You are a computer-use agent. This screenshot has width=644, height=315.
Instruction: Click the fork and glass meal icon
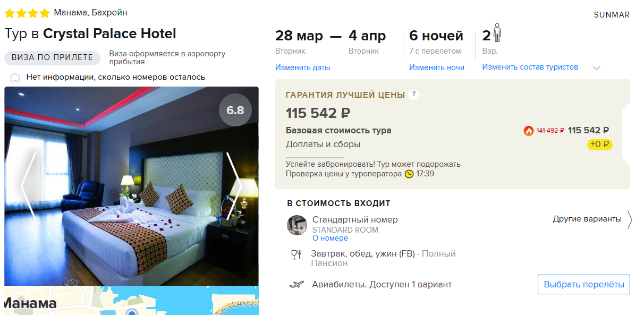tap(296, 254)
